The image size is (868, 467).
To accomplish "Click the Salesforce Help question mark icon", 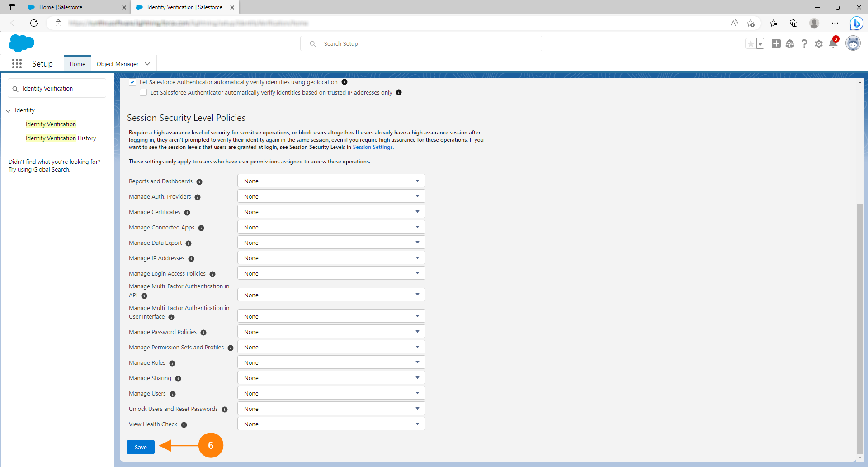I will coord(804,44).
